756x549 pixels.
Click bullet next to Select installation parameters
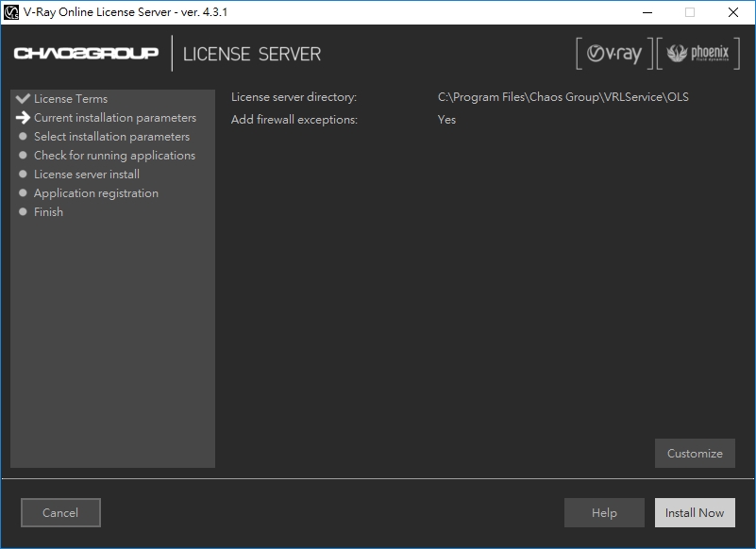click(23, 137)
